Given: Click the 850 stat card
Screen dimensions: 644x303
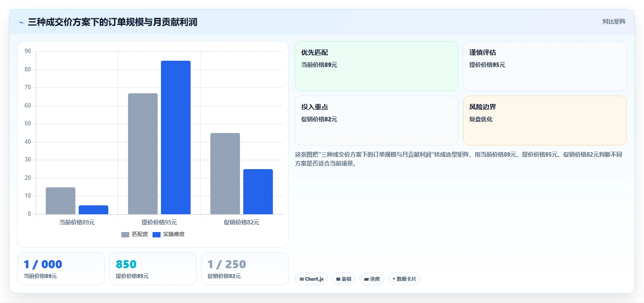Looking at the screenshot, I should [x=153, y=269].
